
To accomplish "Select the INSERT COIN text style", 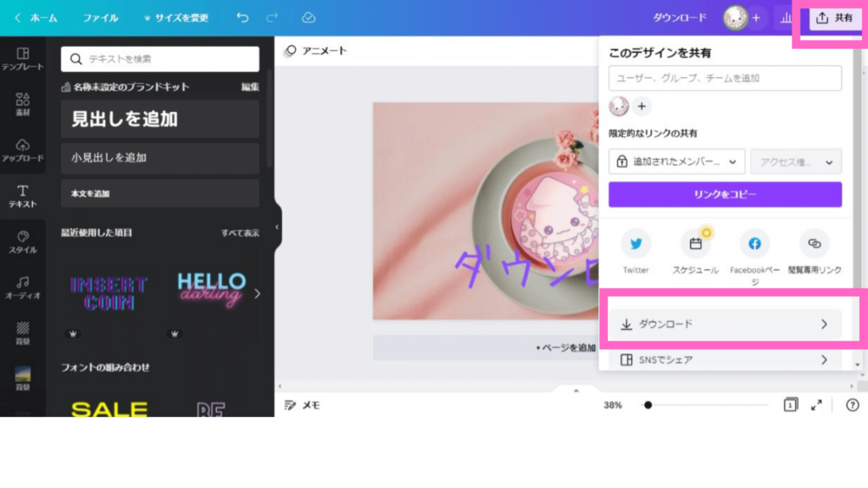I will click(109, 294).
